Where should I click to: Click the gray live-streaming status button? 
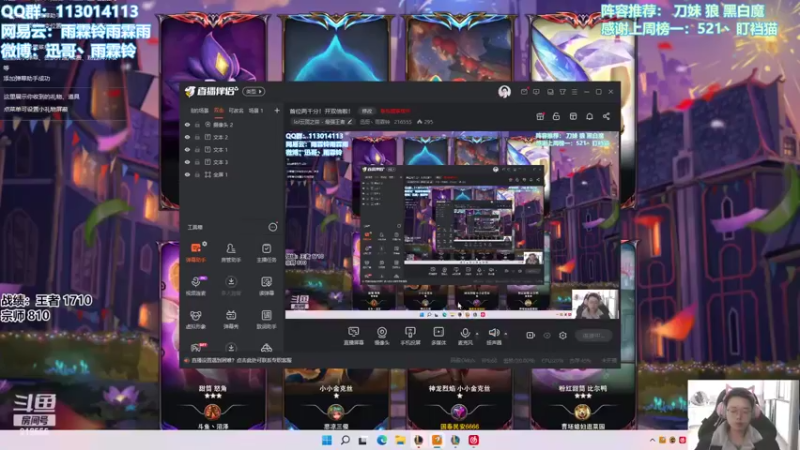tap(594, 335)
